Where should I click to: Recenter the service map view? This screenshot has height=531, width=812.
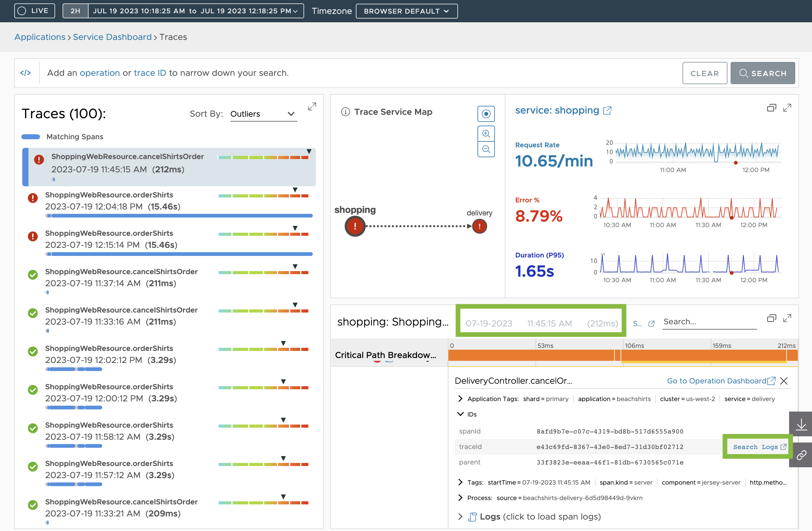tap(486, 114)
